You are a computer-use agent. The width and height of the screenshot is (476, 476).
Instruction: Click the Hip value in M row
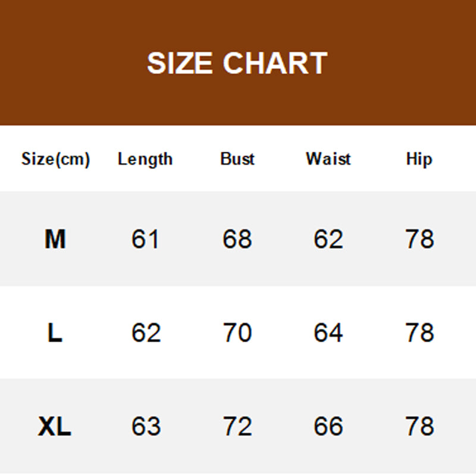[x=419, y=239]
